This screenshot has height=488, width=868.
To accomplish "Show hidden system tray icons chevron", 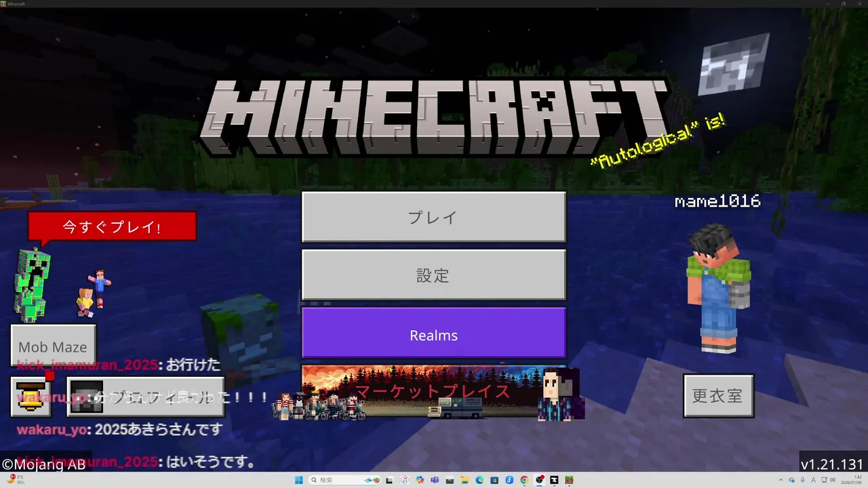I will click(781, 480).
